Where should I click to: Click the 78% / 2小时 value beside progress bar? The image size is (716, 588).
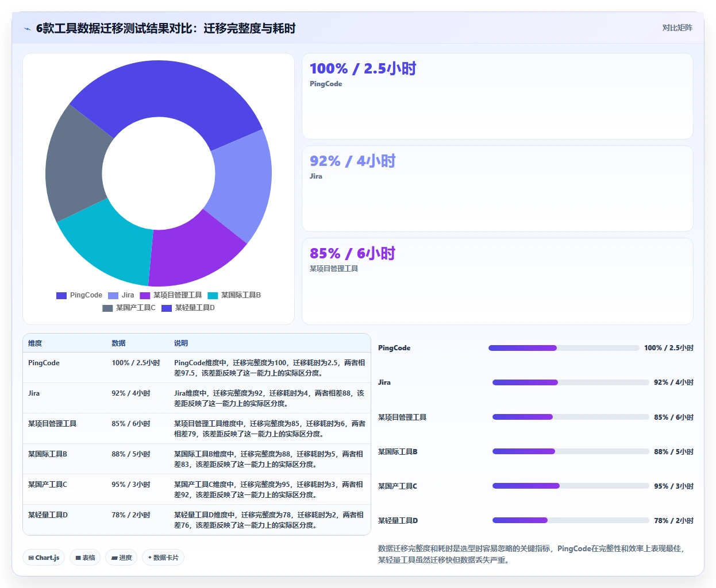[673, 521]
